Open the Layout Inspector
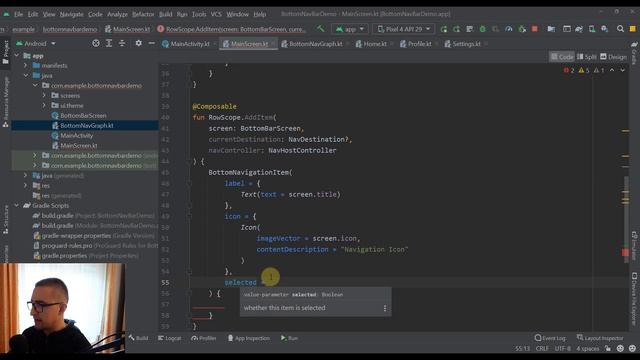The image size is (640, 360). [600, 338]
